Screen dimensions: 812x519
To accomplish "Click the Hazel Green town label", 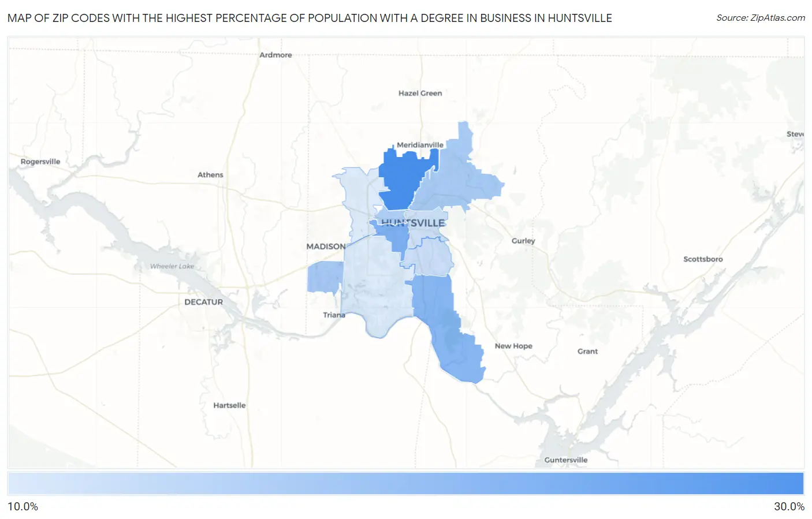I will click(x=420, y=93).
